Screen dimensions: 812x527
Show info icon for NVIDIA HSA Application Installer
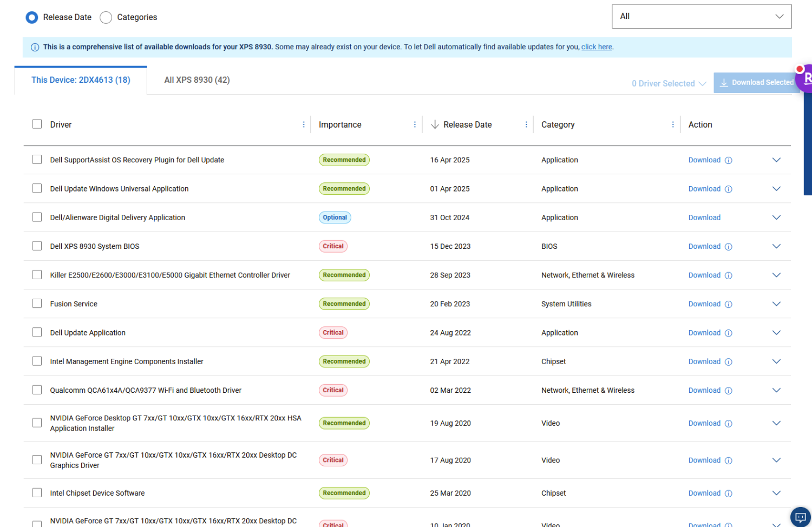click(x=728, y=424)
